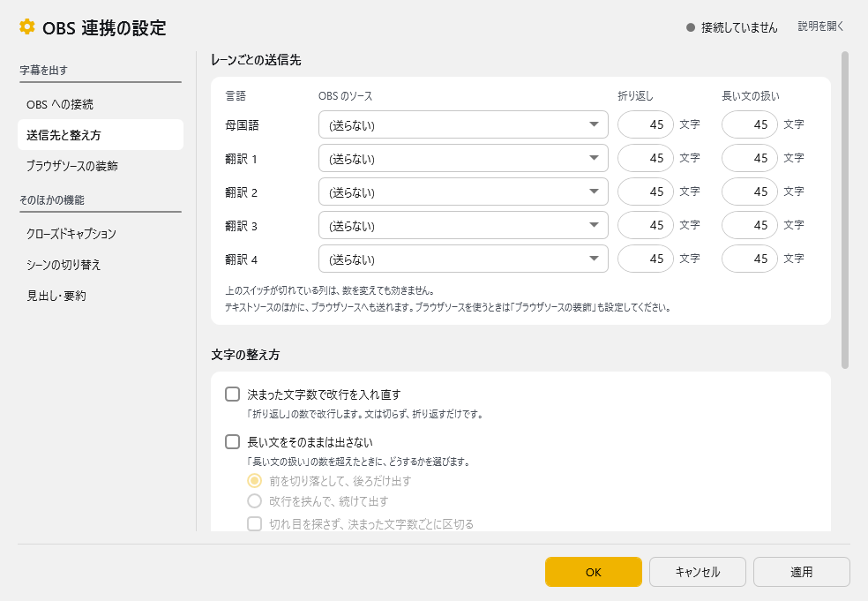Click the OBS のソース column header
The width and height of the screenshot is (868, 601).
click(345, 96)
